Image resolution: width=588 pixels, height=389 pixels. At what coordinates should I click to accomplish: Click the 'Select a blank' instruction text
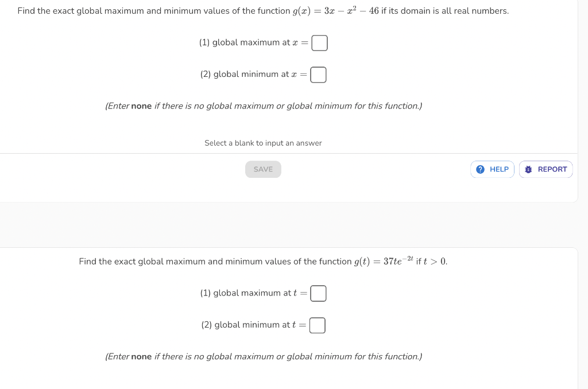263,143
